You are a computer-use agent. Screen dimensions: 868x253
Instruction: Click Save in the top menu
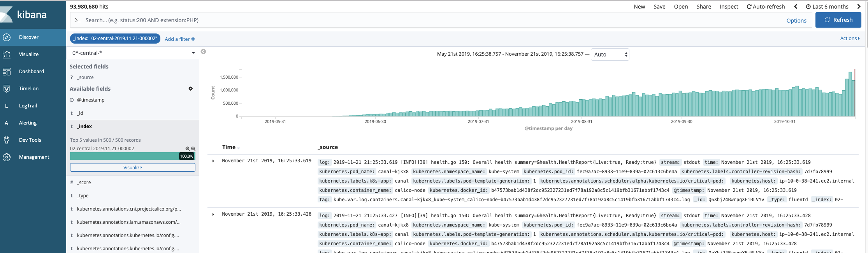[659, 7]
